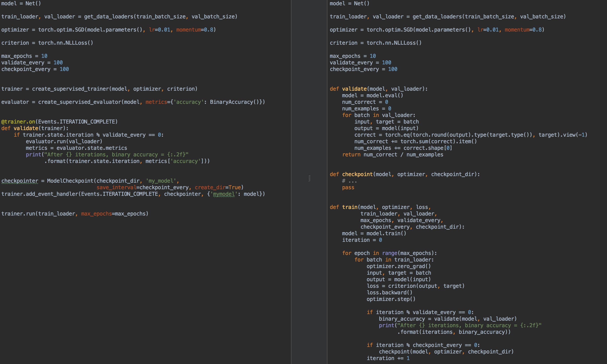This screenshot has width=607, height=364.
Task: Click 'pass' keyword in checkpoint function
Action: pyautogui.click(x=348, y=187)
